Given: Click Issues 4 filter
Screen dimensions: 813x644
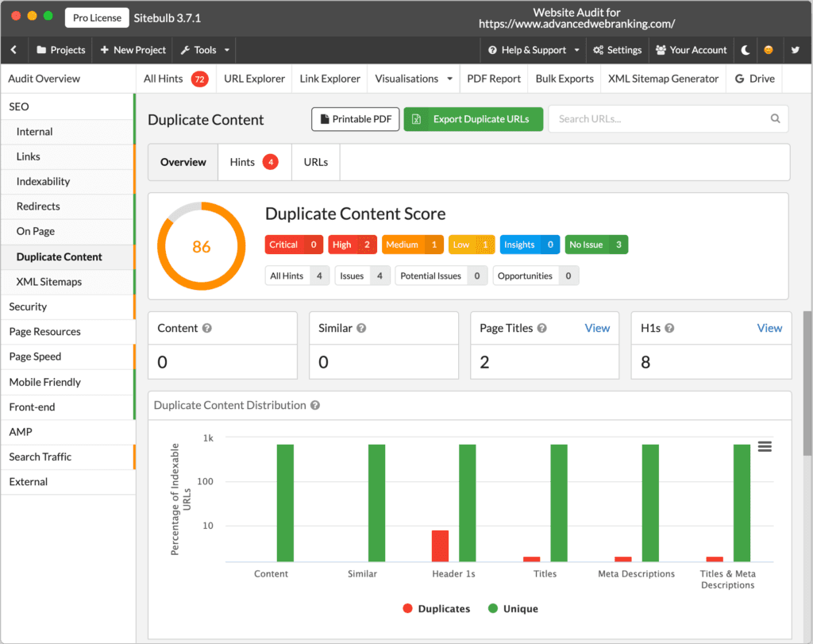Looking at the screenshot, I should pyautogui.click(x=362, y=276).
